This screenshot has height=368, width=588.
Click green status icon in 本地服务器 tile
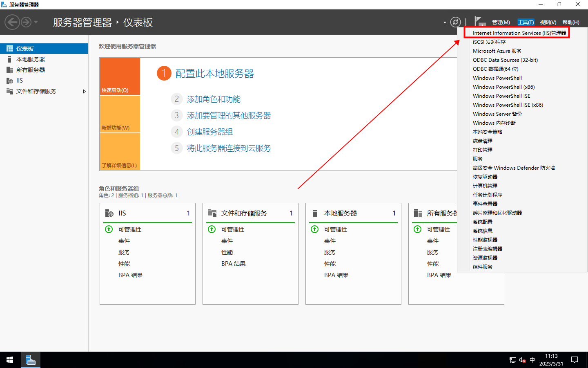coord(315,229)
